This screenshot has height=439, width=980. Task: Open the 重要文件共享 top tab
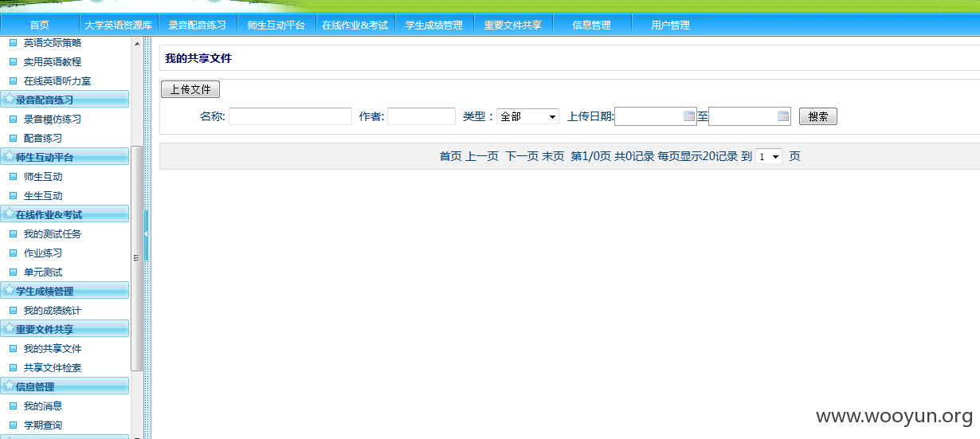[x=513, y=25]
